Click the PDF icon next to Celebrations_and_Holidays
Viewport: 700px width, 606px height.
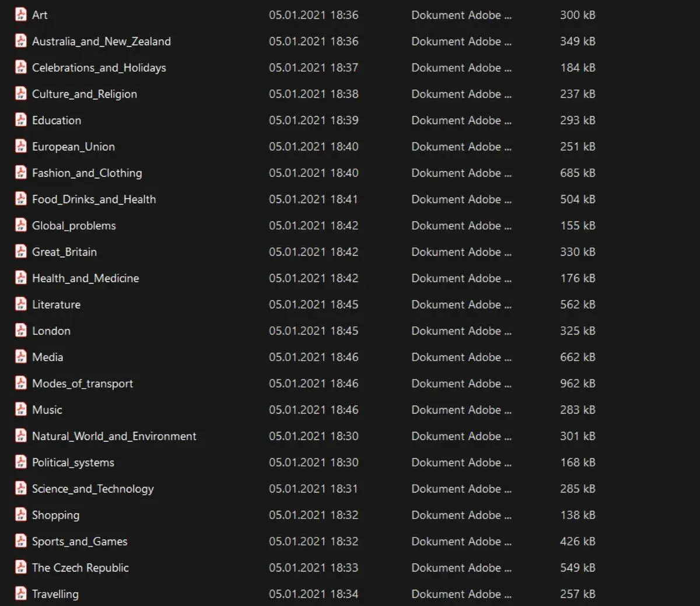21,67
